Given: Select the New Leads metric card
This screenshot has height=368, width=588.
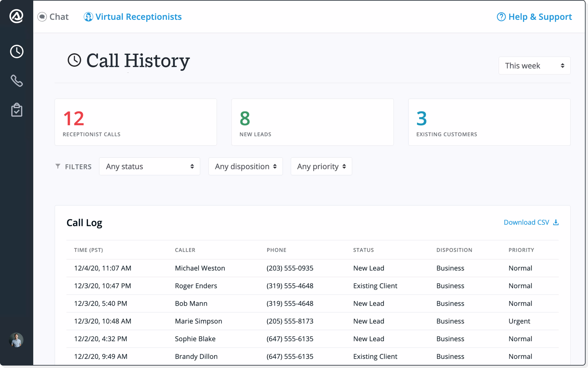Looking at the screenshot, I should tap(312, 122).
